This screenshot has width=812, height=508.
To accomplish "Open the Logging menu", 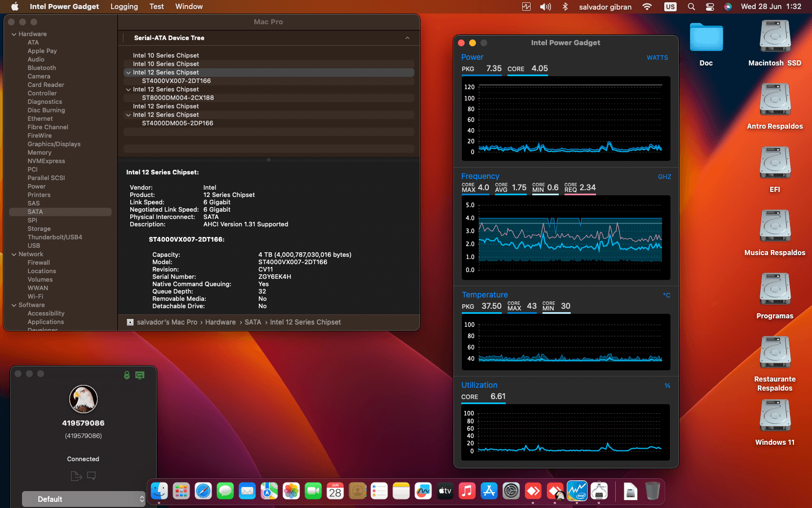I will 124,7.
